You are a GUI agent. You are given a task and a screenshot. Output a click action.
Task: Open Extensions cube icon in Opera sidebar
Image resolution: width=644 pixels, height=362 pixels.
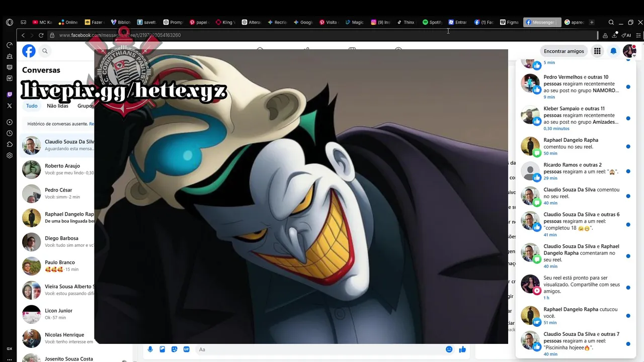10,144
